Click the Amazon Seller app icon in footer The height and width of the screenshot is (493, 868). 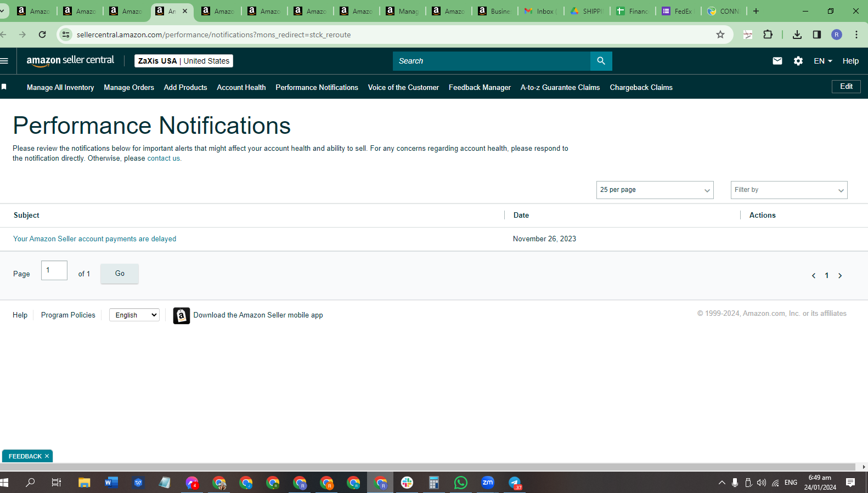[182, 315]
